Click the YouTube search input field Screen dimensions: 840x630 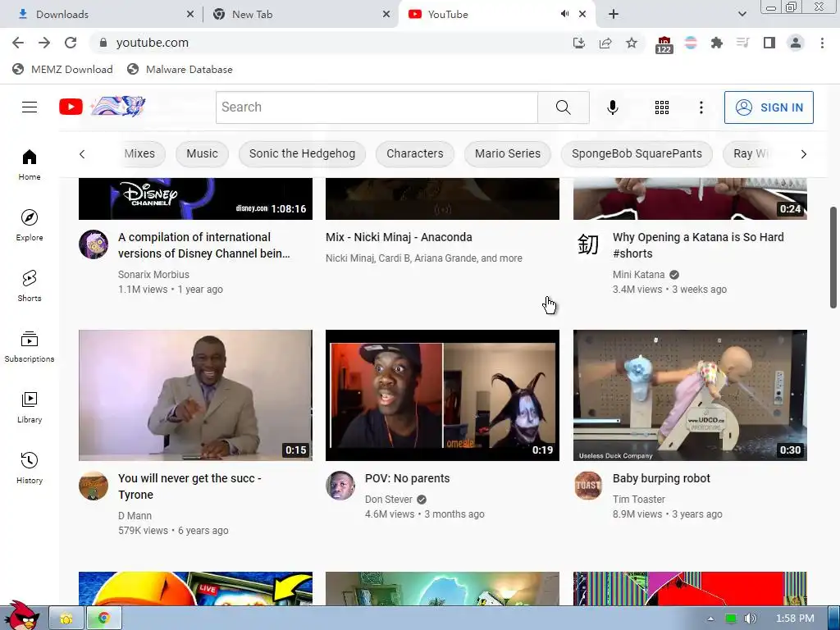click(377, 107)
